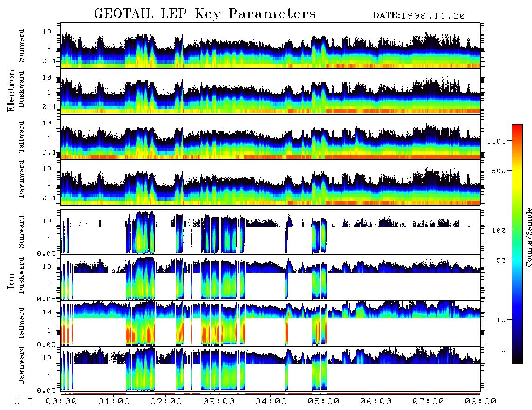Click the color bar "10" tick label
Viewport: 532px width, 410px height.
501,320
